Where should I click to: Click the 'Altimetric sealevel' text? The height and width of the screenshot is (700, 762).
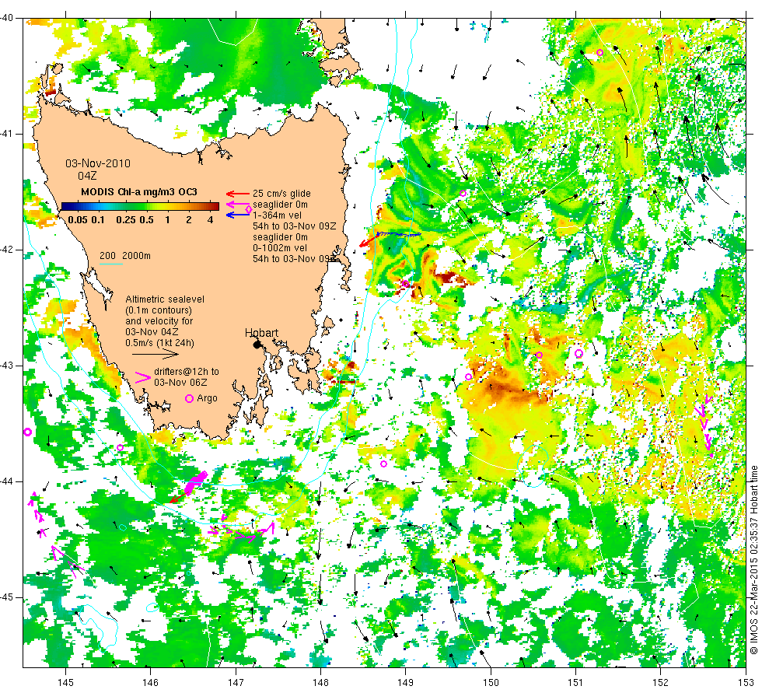[x=165, y=299]
